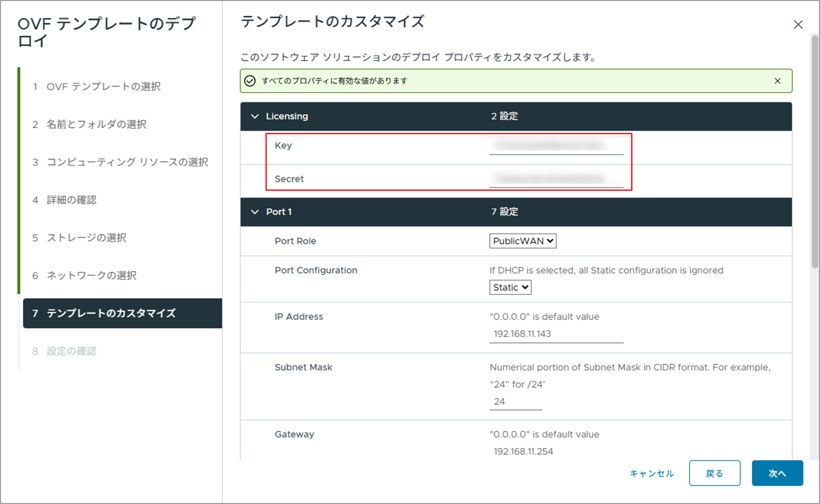Go to step 4 詳細の確認
The width and height of the screenshot is (820, 504).
point(64,200)
